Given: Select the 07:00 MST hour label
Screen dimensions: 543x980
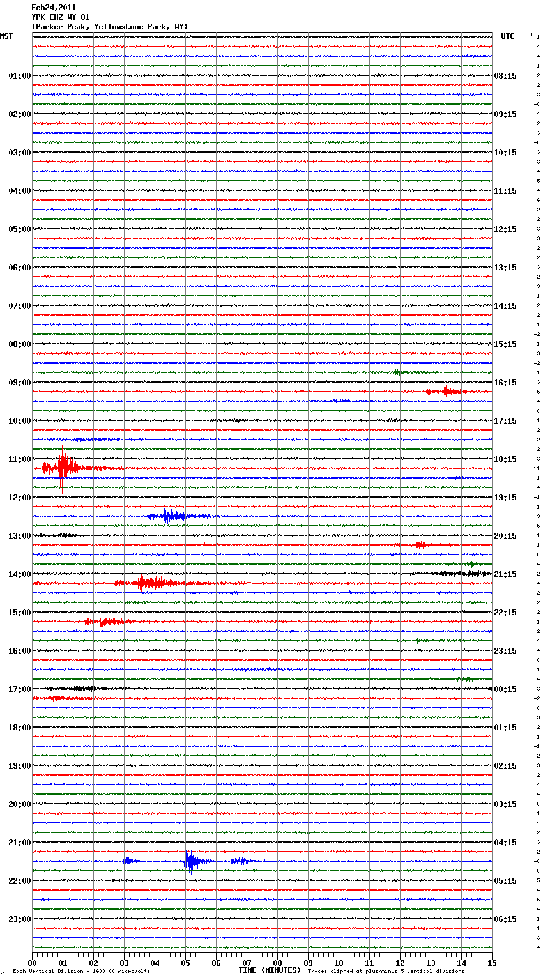Looking at the screenshot, I should pyautogui.click(x=19, y=306).
